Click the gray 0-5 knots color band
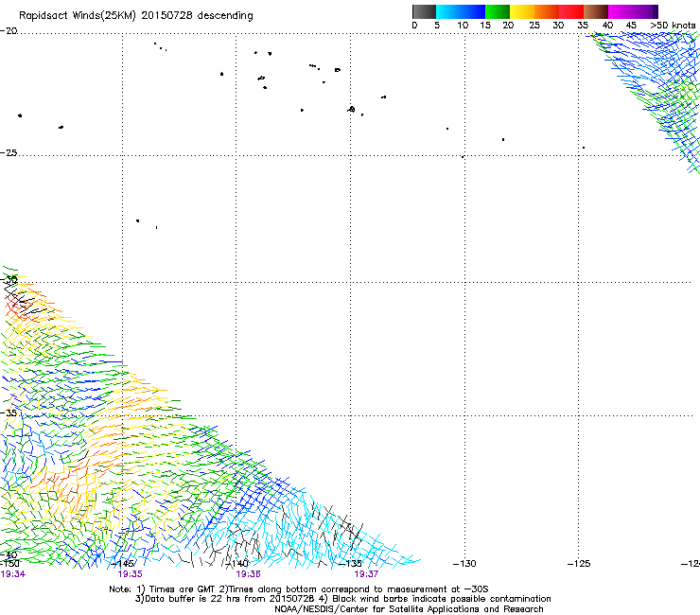Screen dimensions: 700x615 tap(424, 11)
